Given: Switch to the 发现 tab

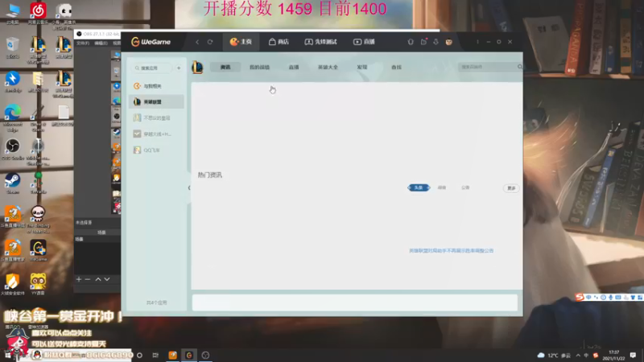Looking at the screenshot, I should point(361,67).
